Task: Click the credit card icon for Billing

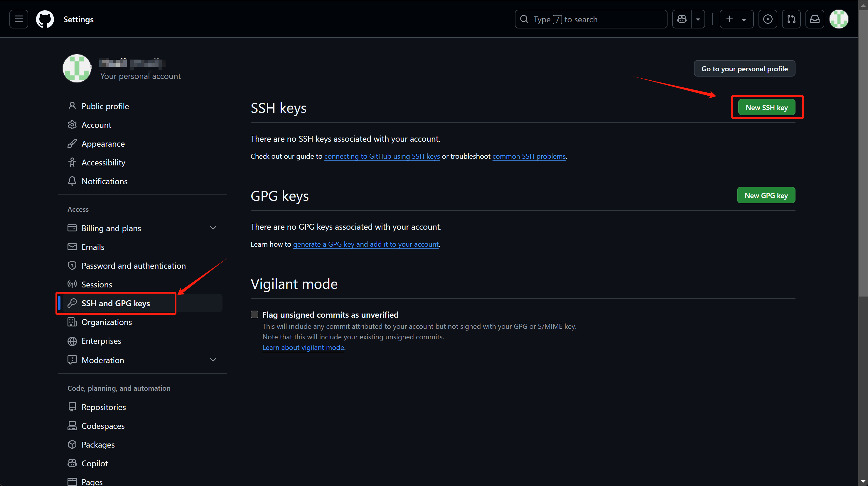Action: [72, 228]
